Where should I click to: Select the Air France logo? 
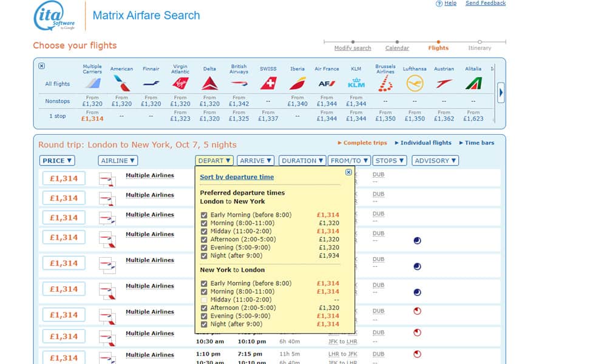(x=327, y=83)
